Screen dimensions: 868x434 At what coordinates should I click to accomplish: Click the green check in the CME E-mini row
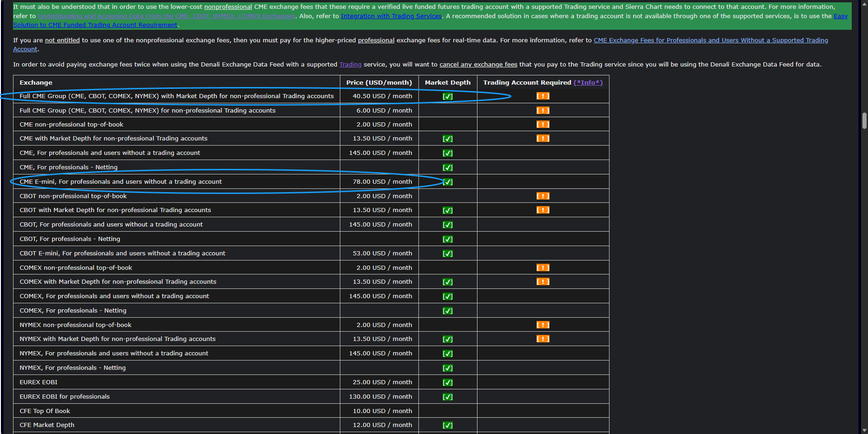(448, 182)
